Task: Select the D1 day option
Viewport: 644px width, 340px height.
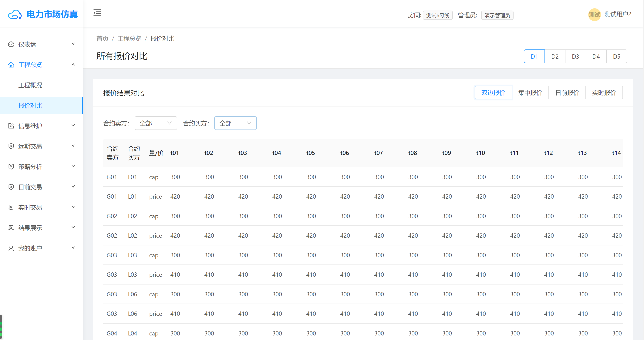Action: point(534,56)
